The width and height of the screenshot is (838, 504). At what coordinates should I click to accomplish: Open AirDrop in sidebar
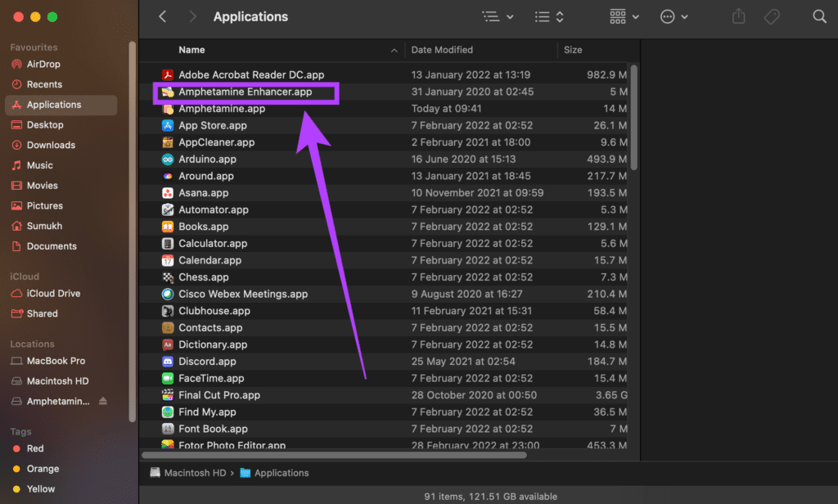[x=61, y=64]
